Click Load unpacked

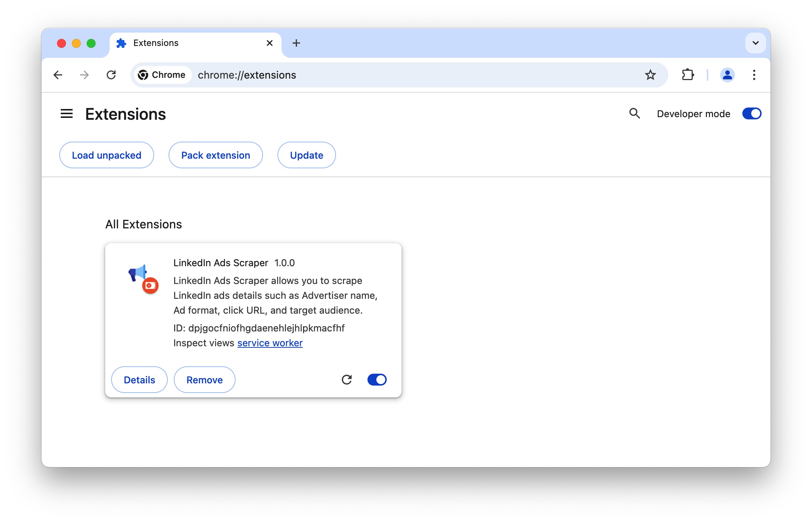106,155
